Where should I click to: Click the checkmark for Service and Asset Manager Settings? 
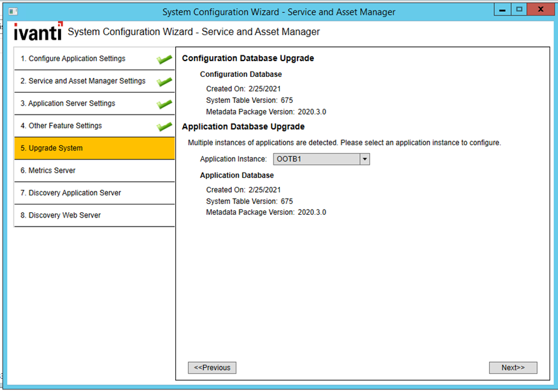(x=165, y=80)
